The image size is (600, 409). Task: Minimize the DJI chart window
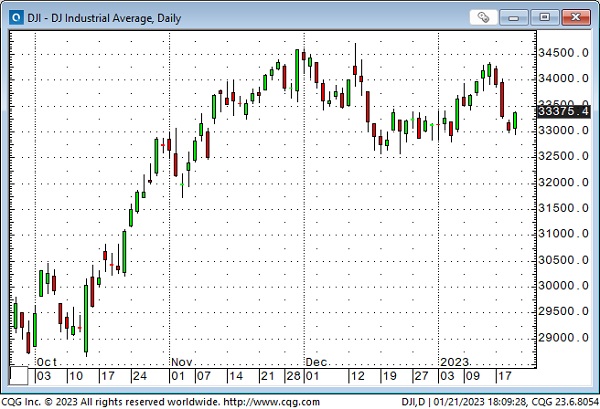[514, 17]
